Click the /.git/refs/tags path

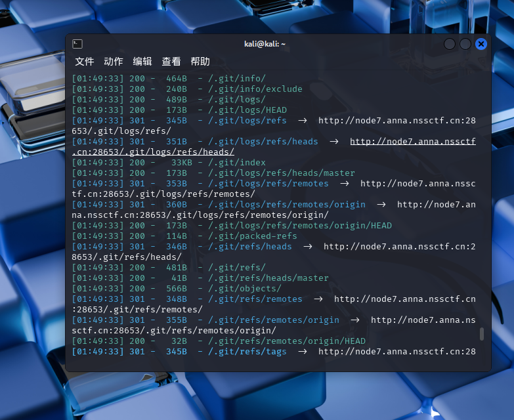pyautogui.click(x=247, y=352)
